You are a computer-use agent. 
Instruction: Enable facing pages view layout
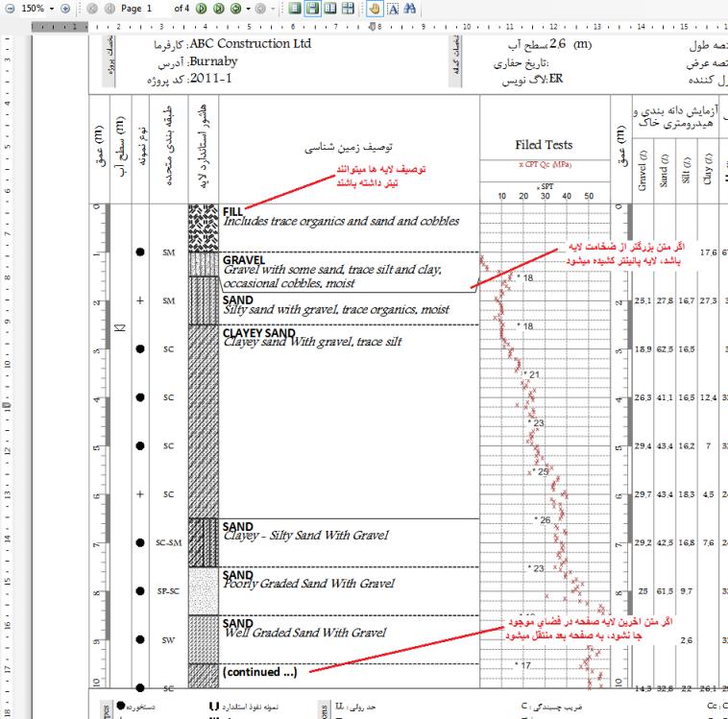(x=328, y=8)
